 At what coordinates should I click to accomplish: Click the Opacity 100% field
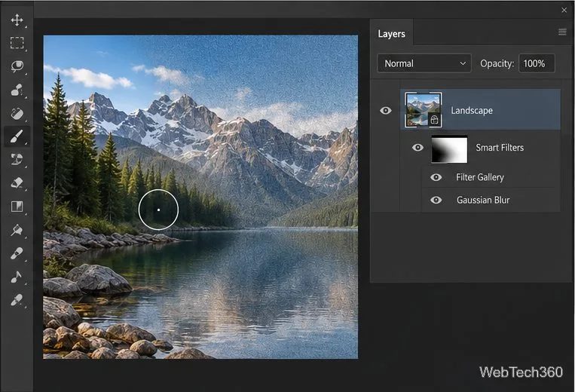537,63
